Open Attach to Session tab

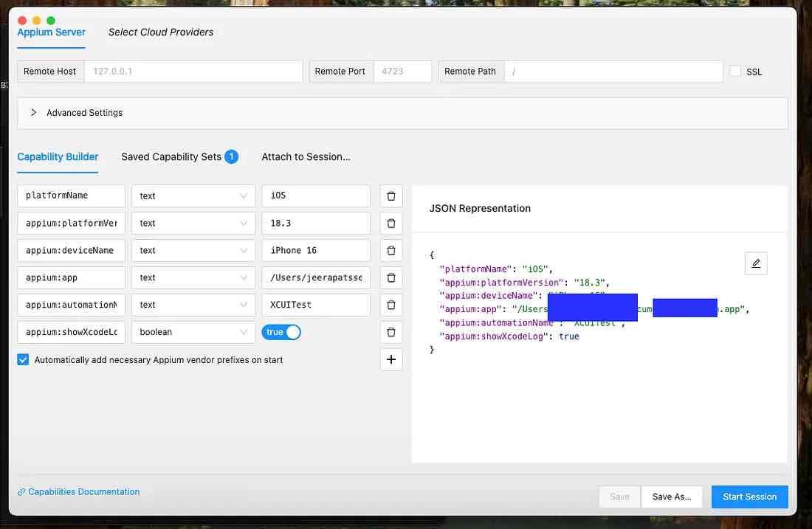tap(306, 157)
